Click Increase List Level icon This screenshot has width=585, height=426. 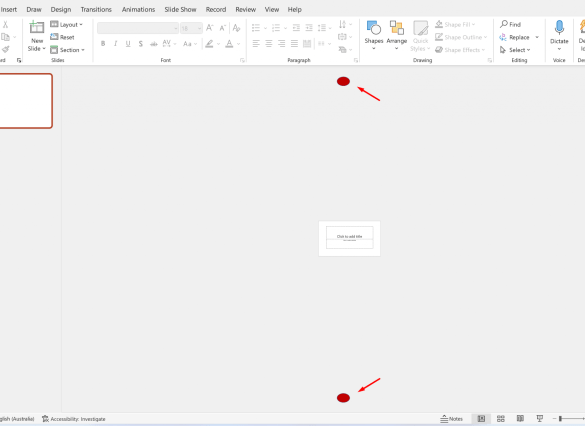click(x=309, y=28)
